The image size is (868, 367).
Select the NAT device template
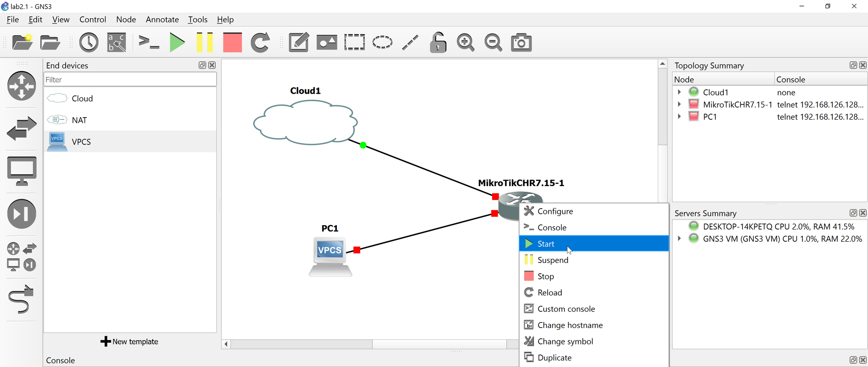point(130,120)
